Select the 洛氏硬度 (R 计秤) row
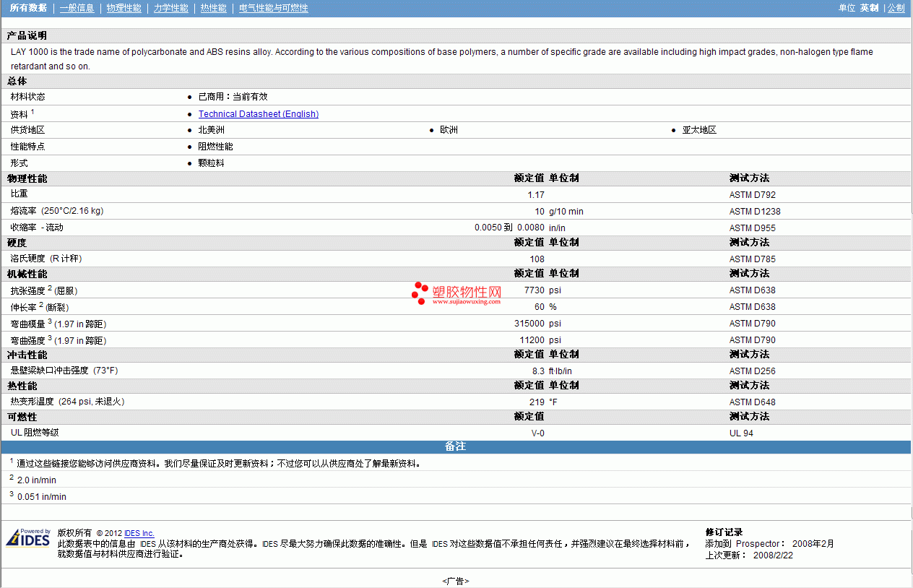 (456, 259)
